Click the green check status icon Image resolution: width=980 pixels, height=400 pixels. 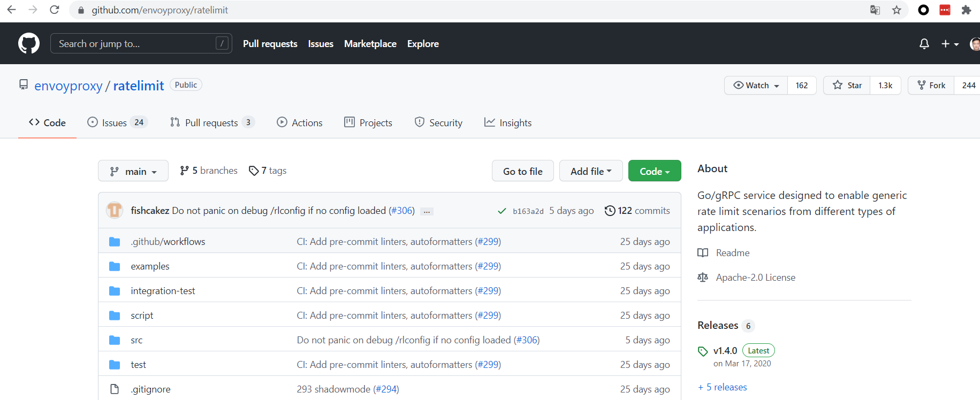502,211
